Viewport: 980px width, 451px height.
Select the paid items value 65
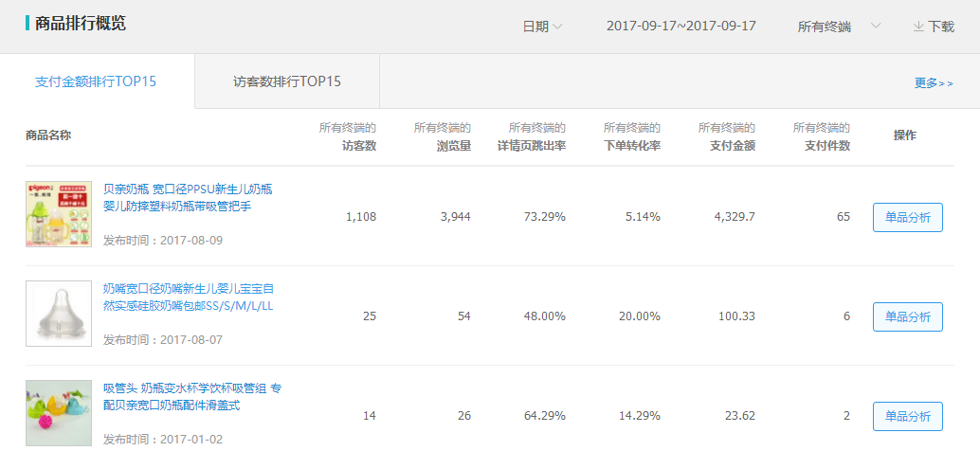844,217
